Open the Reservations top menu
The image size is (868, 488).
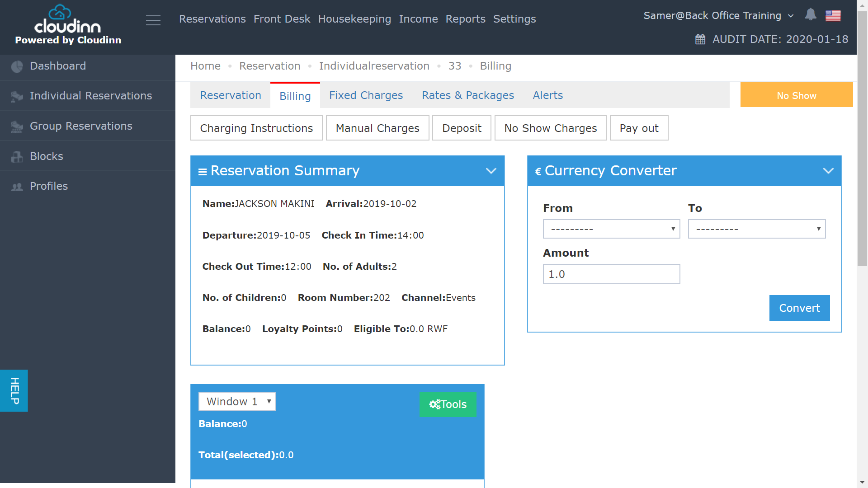tap(212, 19)
